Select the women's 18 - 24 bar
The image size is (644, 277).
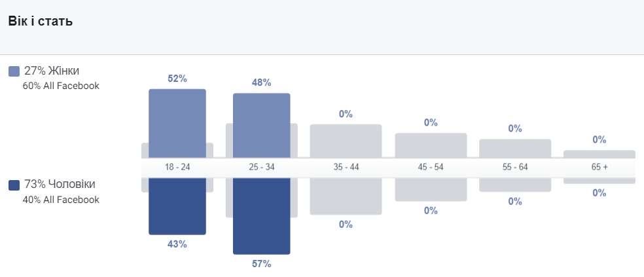177,123
